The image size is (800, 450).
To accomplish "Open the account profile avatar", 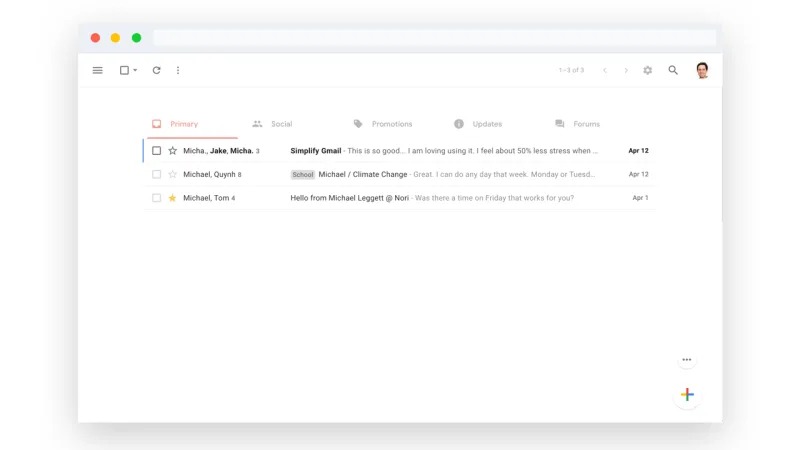I will pos(703,70).
